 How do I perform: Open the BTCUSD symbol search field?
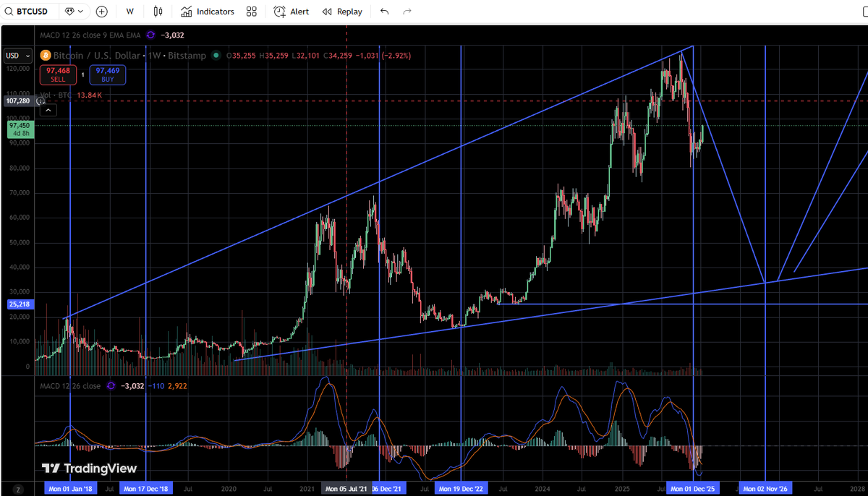tap(27, 12)
